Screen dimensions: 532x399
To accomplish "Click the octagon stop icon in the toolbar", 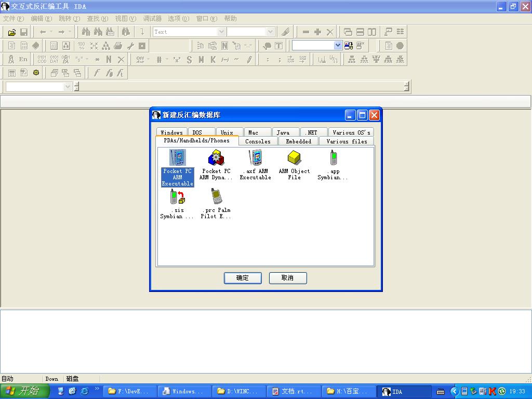I will (x=400, y=46).
